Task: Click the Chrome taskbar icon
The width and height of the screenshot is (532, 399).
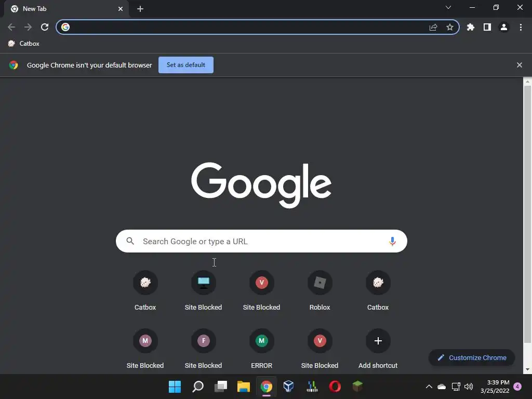Action: 267,387
